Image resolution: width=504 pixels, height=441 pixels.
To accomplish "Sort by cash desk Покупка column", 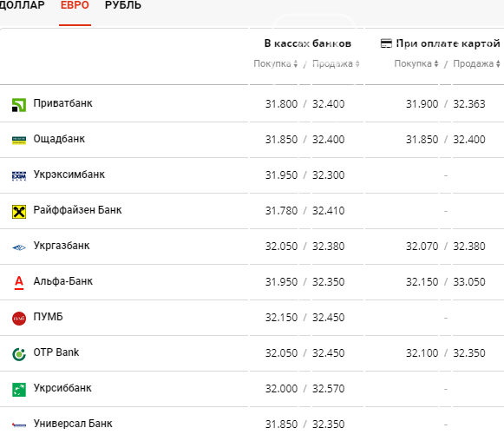I will [x=276, y=63].
